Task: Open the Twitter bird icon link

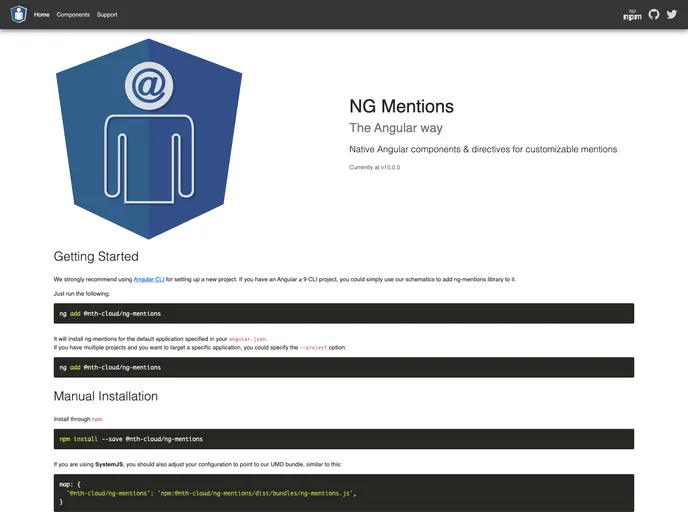Action: click(x=672, y=14)
